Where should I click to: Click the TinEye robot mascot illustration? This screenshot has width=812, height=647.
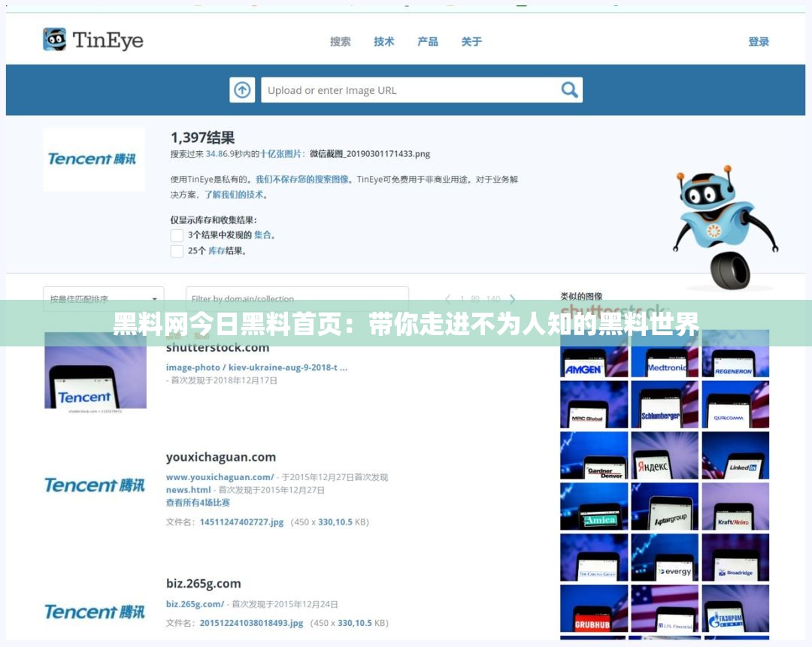click(726, 227)
